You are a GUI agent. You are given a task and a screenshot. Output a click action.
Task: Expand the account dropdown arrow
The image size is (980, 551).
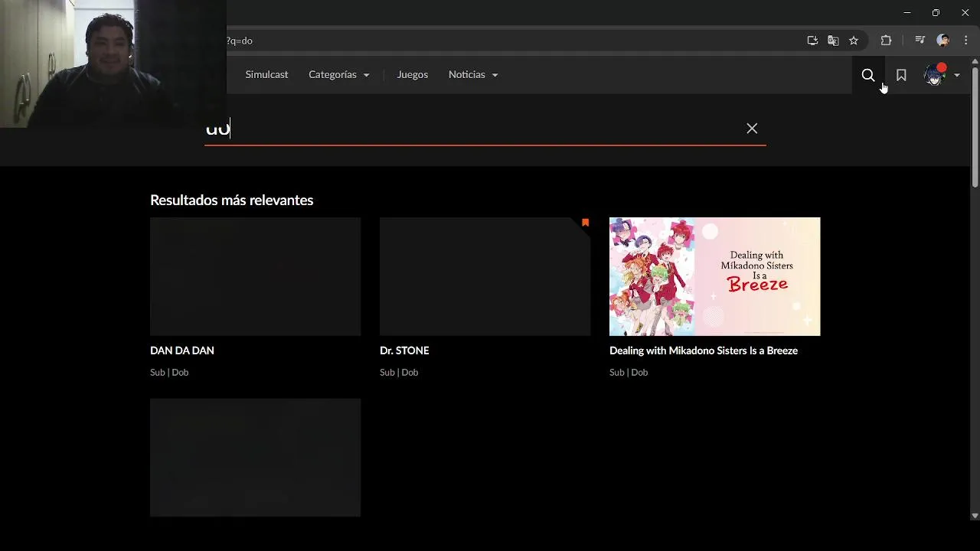pos(956,75)
